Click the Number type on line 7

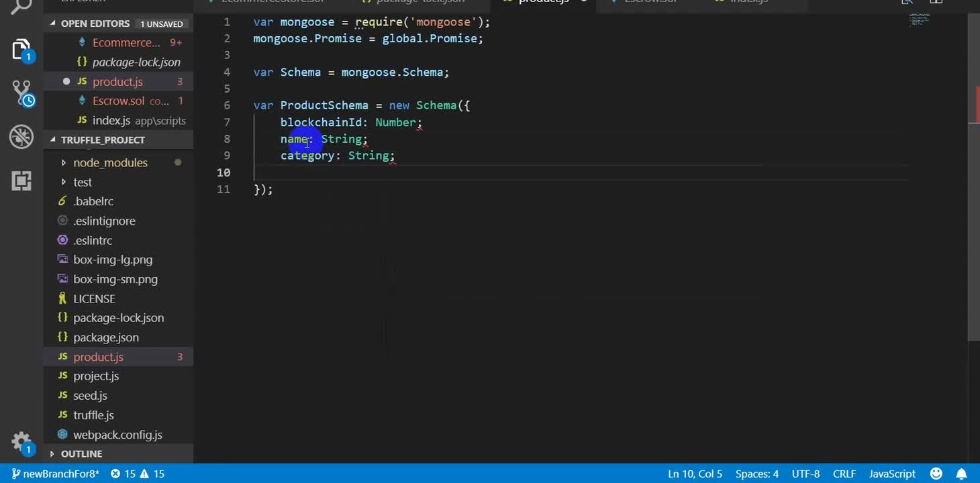click(395, 122)
